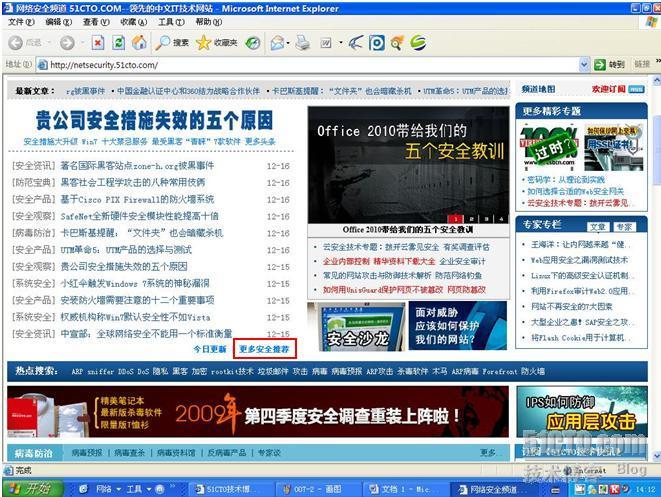661x497 pixels.
Task: Click the Print toolbar icon
Action: (302, 43)
